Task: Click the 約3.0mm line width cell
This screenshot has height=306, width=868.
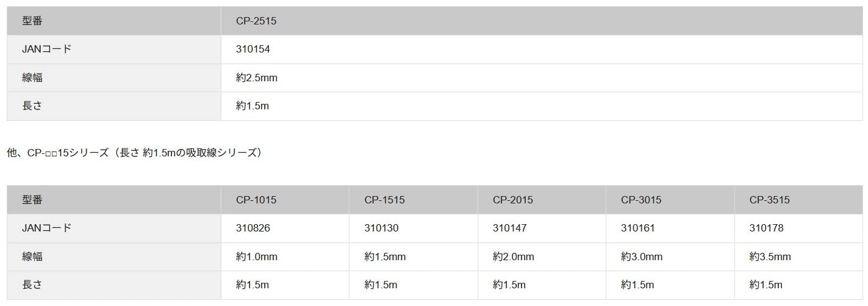Action: pyautogui.click(x=642, y=257)
